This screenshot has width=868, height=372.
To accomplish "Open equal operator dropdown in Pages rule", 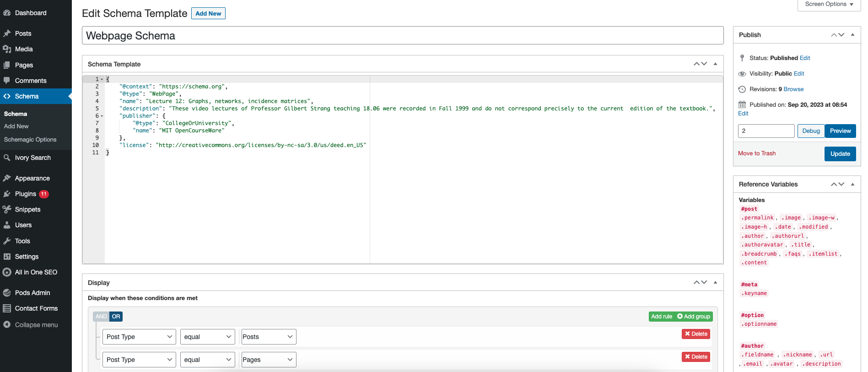I will click(207, 360).
